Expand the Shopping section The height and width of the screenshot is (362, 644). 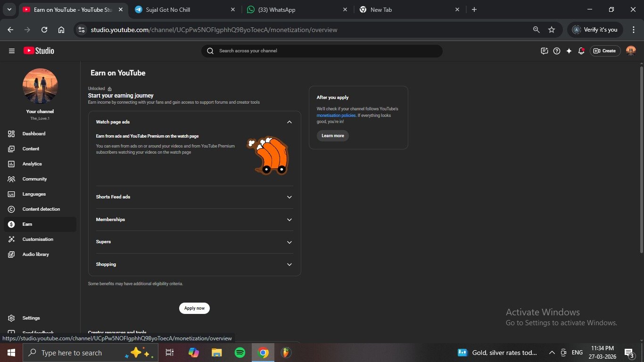[x=289, y=264]
